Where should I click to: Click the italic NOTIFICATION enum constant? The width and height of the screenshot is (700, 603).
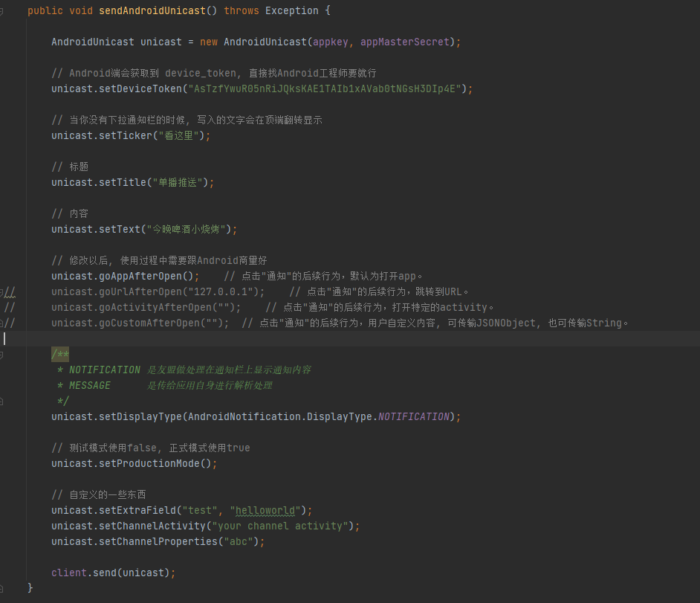click(413, 417)
